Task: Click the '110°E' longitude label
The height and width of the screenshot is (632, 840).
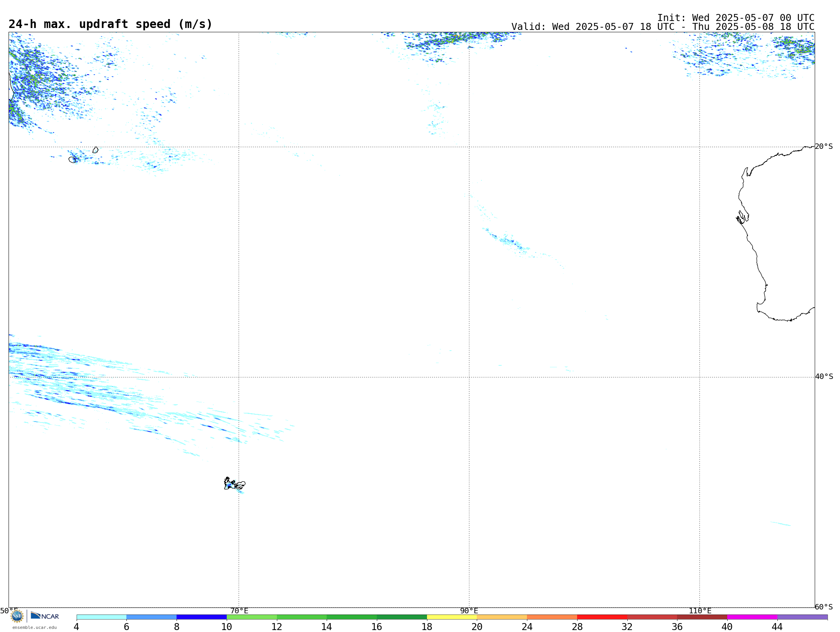Action: click(x=700, y=611)
